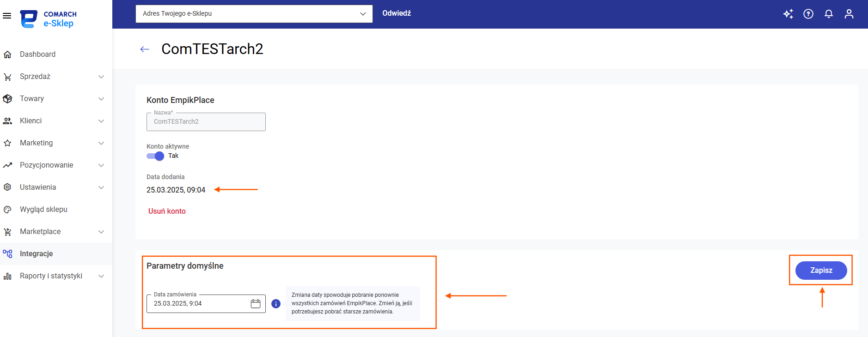Select Towary in the sidebar
This screenshot has height=337, width=868.
coord(56,99)
